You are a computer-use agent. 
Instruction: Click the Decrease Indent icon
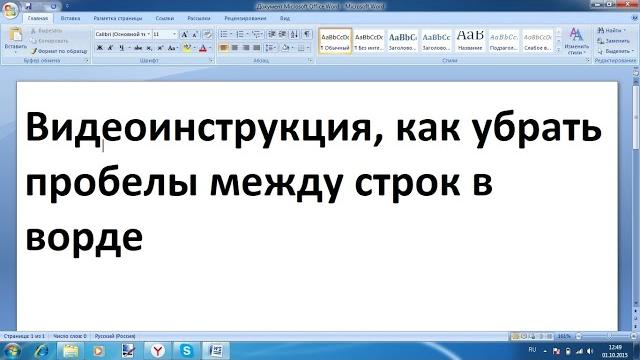tap(271, 34)
